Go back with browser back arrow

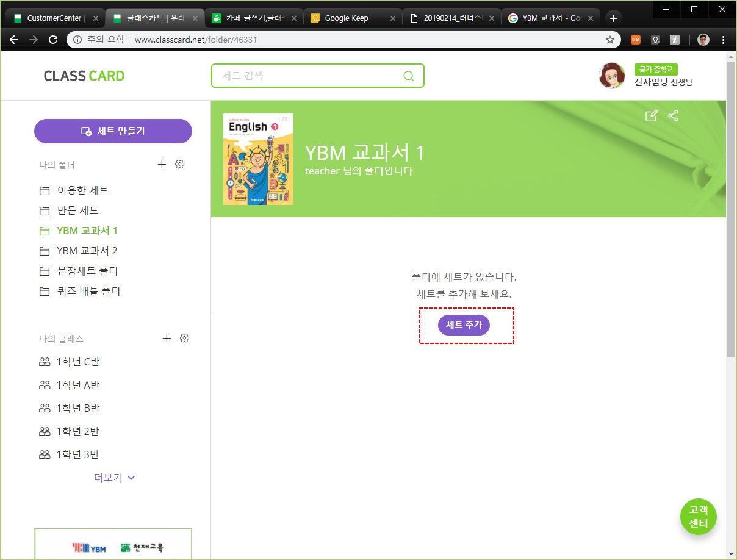pos(14,40)
